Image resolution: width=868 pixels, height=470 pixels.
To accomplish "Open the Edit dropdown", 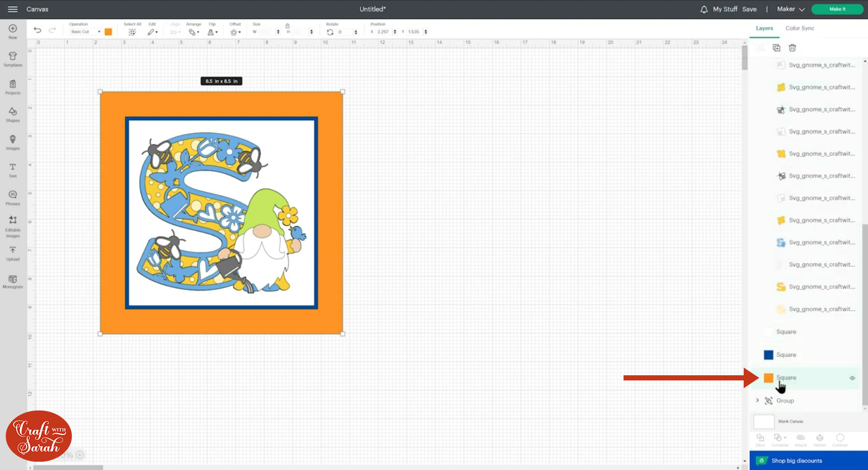I will tap(152, 32).
